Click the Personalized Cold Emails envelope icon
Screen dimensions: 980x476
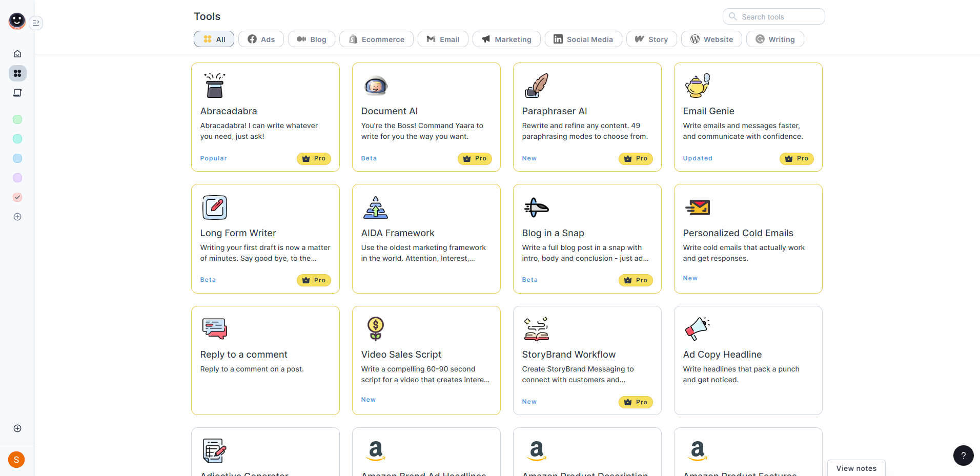698,208
